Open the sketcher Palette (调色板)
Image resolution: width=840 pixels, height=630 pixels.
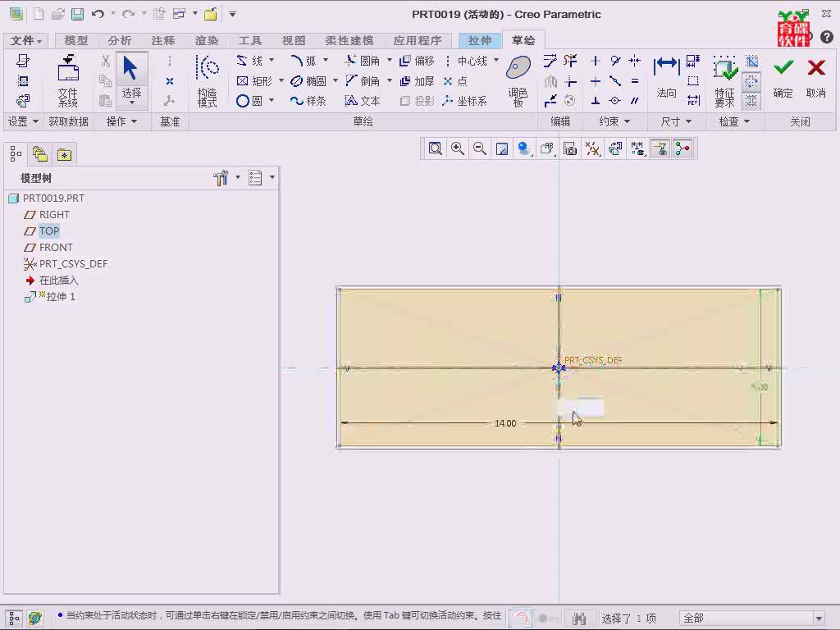tap(518, 80)
